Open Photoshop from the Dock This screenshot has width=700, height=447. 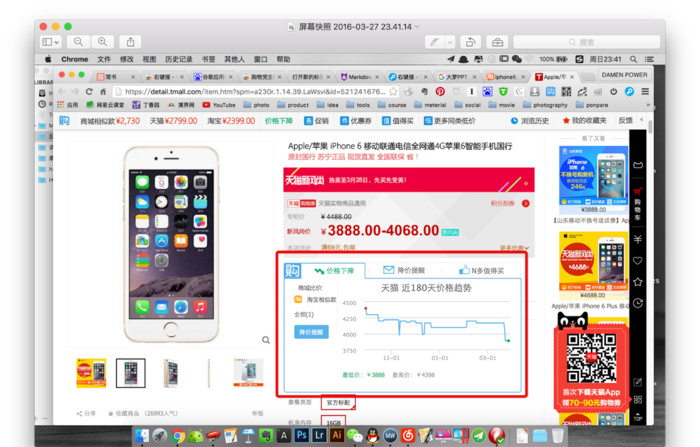(302, 435)
